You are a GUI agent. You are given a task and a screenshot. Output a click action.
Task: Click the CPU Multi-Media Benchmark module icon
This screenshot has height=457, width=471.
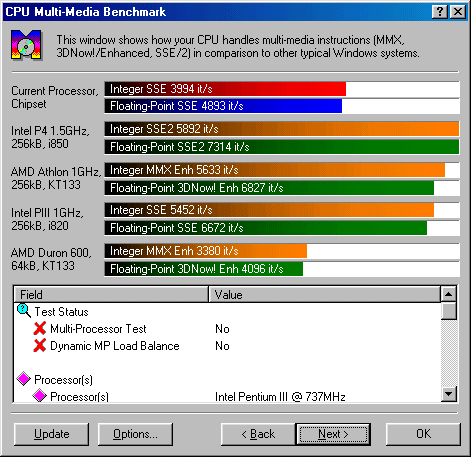[26, 45]
